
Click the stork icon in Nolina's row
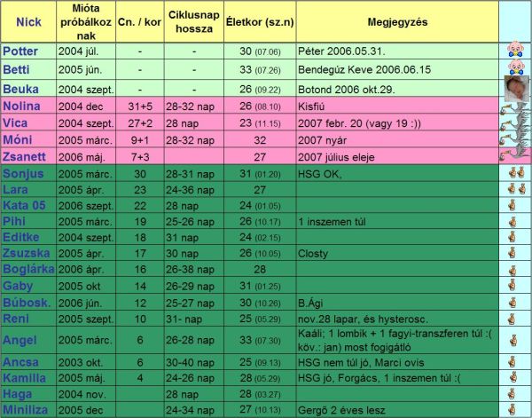tap(513, 108)
